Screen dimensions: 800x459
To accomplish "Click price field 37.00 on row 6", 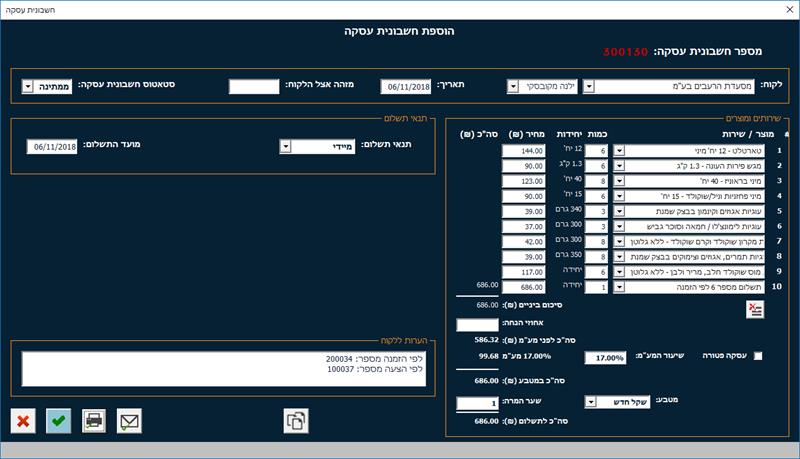I will [x=523, y=226].
